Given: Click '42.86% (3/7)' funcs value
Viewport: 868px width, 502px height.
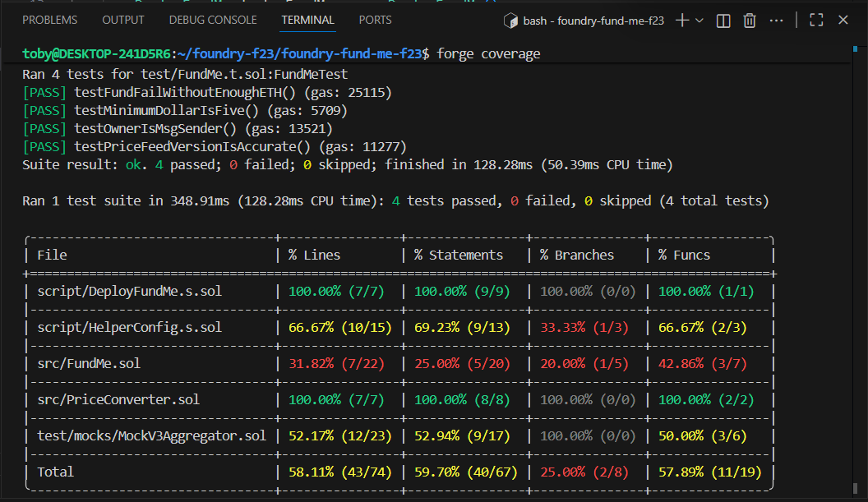Looking at the screenshot, I should tap(703, 364).
